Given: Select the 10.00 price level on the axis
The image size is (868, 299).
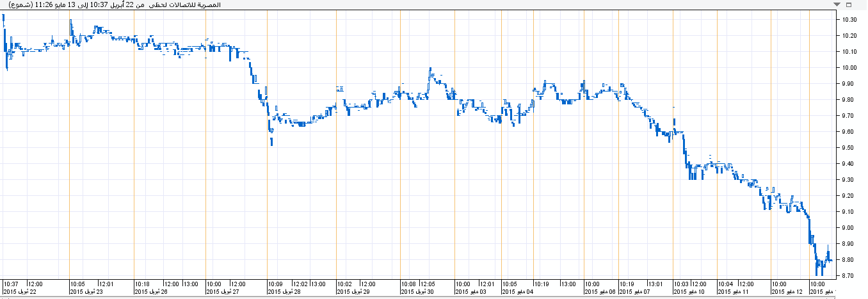Looking at the screenshot, I should (849, 68).
